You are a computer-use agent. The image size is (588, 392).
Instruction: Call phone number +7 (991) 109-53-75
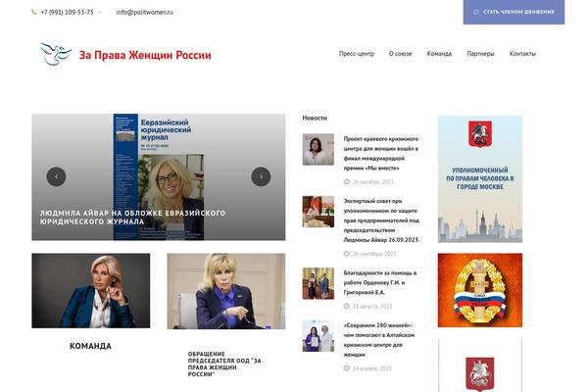[67, 13]
